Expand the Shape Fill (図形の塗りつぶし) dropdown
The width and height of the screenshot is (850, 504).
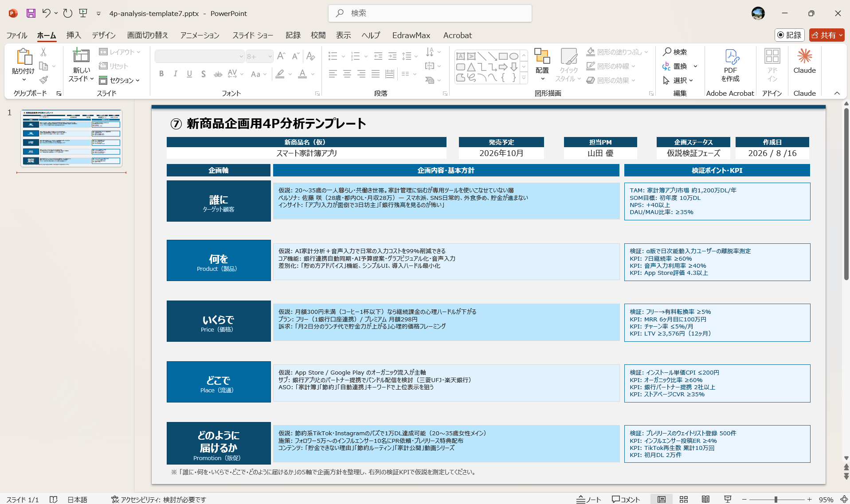pyautogui.click(x=646, y=52)
